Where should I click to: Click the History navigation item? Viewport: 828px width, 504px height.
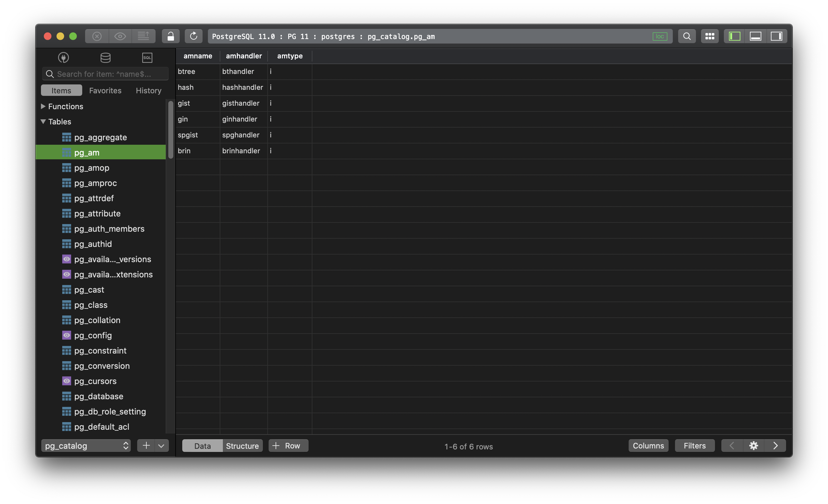(x=149, y=90)
